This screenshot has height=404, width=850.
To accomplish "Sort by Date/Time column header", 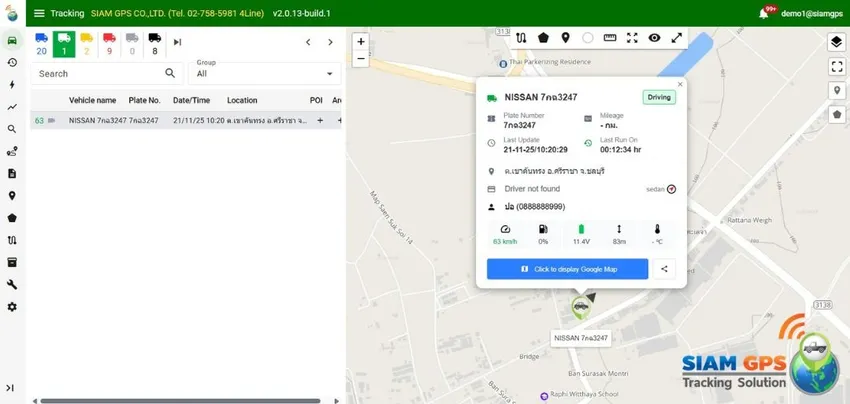I will (191, 100).
